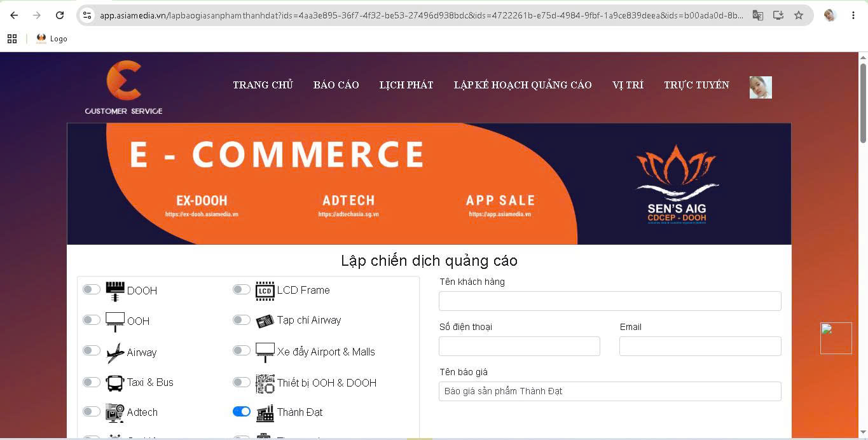Focus the Email input field
The width and height of the screenshot is (868, 440).
[x=700, y=346]
